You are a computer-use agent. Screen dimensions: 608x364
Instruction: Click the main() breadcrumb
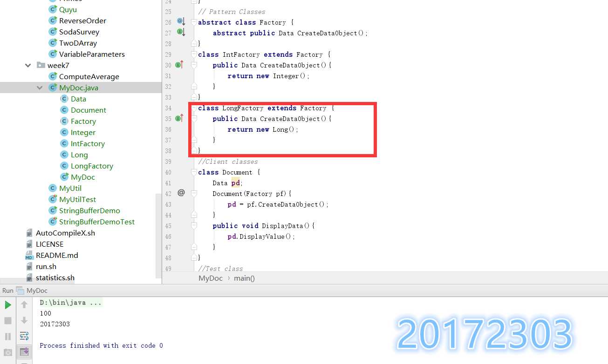pos(245,278)
